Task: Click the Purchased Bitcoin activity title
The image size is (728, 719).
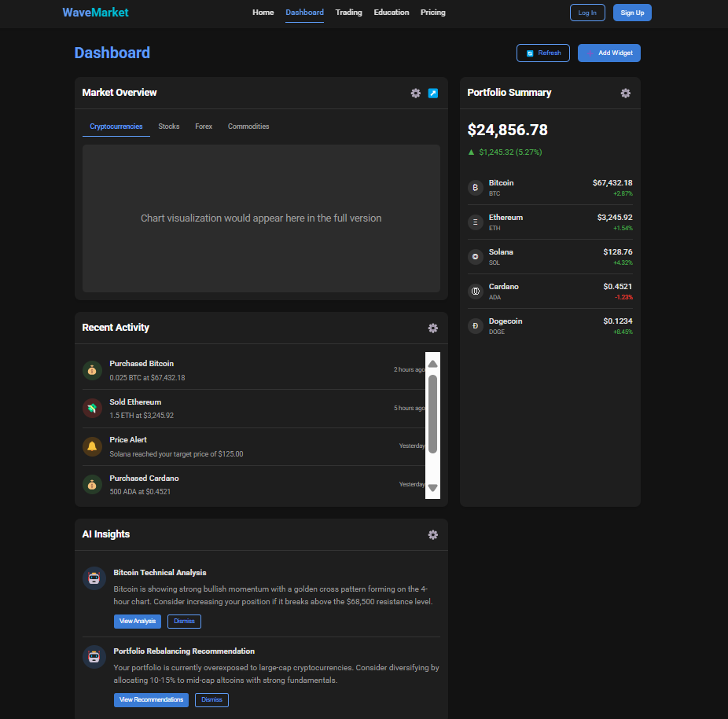Action: [142, 364]
